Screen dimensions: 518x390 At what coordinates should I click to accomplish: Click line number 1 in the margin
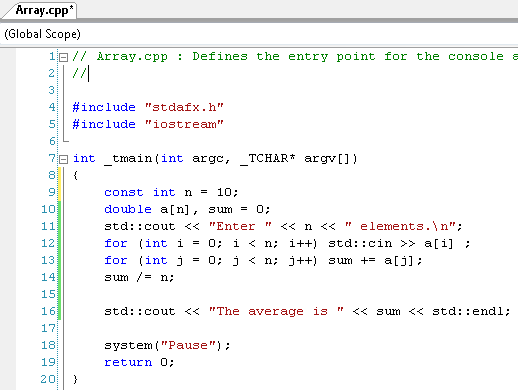52,56
